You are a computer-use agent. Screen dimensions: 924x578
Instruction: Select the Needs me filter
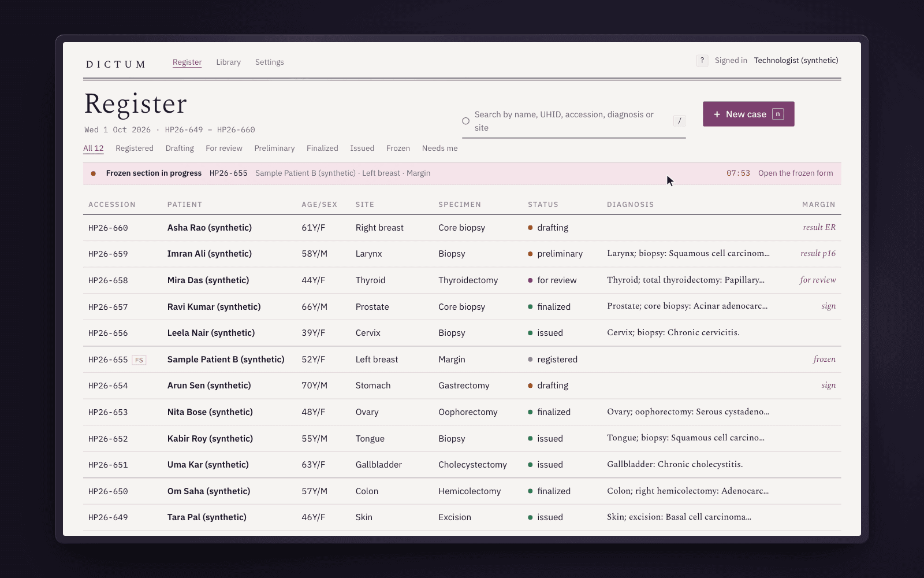pos(439,149)
